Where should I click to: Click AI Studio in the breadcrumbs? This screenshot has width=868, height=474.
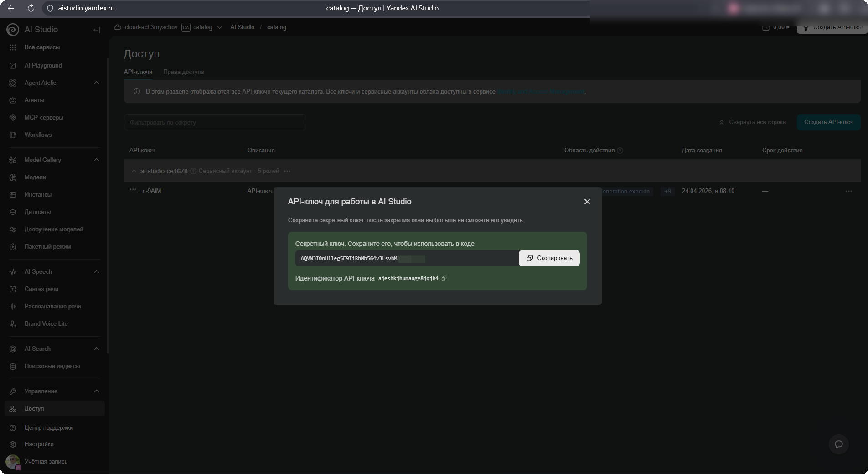click(242, 27)
